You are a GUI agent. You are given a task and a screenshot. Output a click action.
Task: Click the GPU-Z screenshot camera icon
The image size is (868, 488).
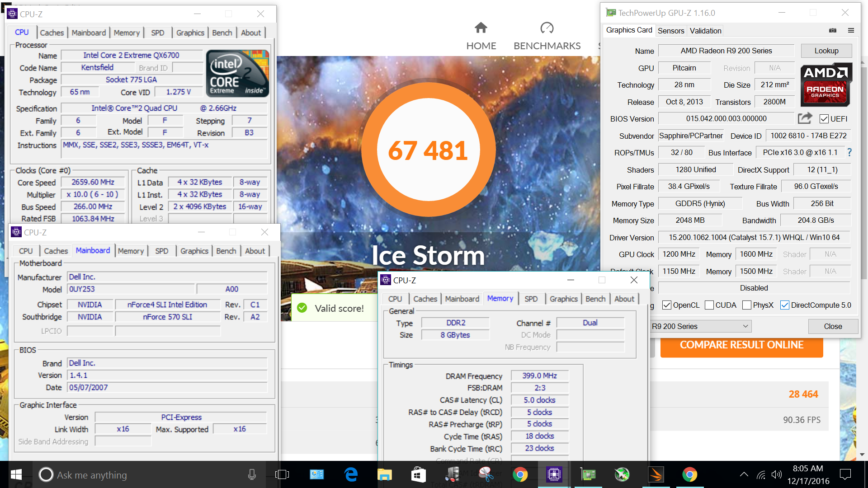click(833, 30)
